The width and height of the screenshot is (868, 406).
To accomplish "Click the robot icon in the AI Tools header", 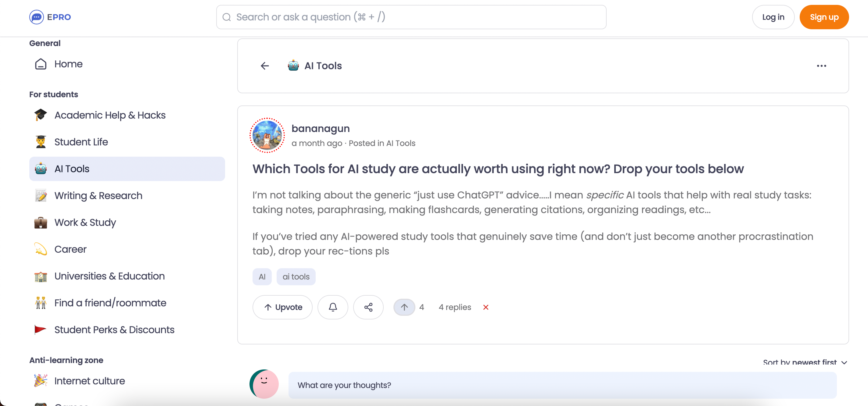I will click(x=292, y=66).
